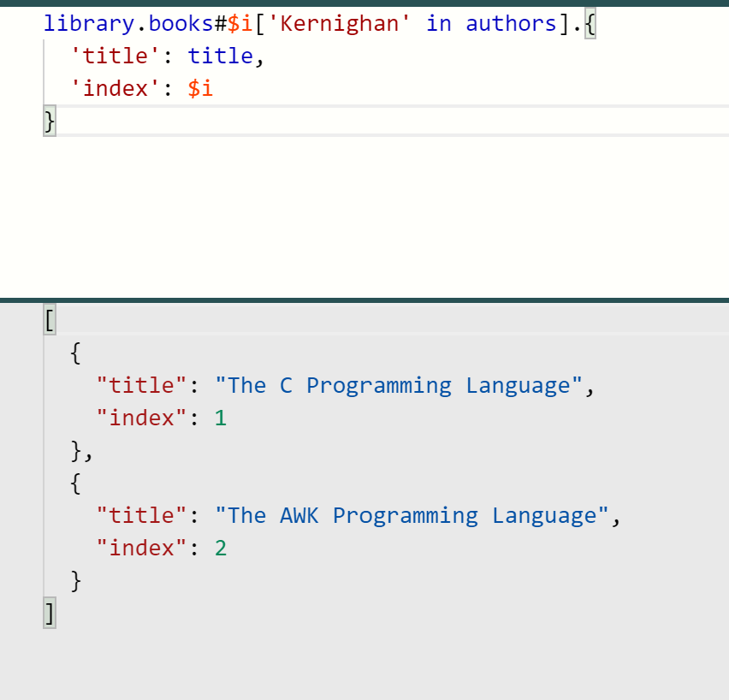Click the title field value in the query
This screenshot has height=700, width=729.
click(x=220, y=56)
